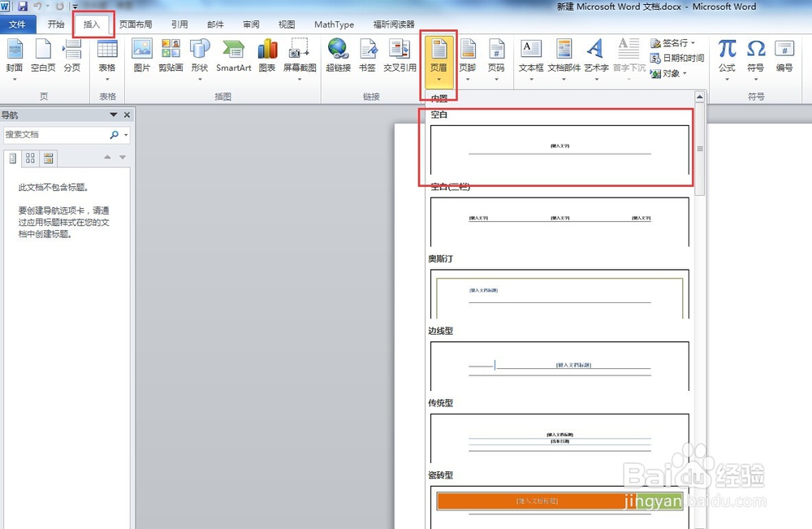The image size is (812, 529).
Task: Choose the Blank three columns header preview
Action: (559, 222)
